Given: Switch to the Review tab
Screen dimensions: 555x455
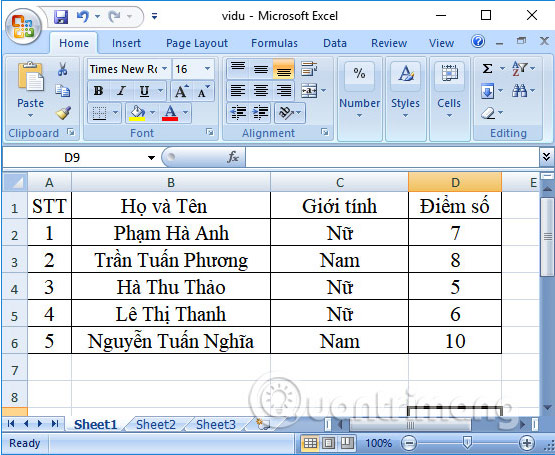Looking at the screenshot, I should 389,43.
